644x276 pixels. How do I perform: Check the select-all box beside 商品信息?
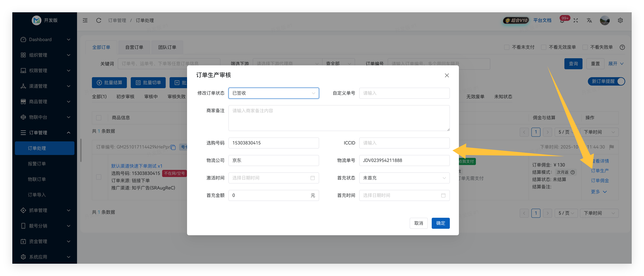tap(99, 118)
